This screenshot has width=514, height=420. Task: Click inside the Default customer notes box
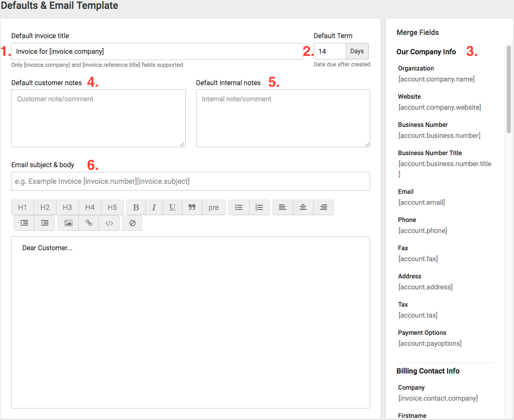(98, 118)
